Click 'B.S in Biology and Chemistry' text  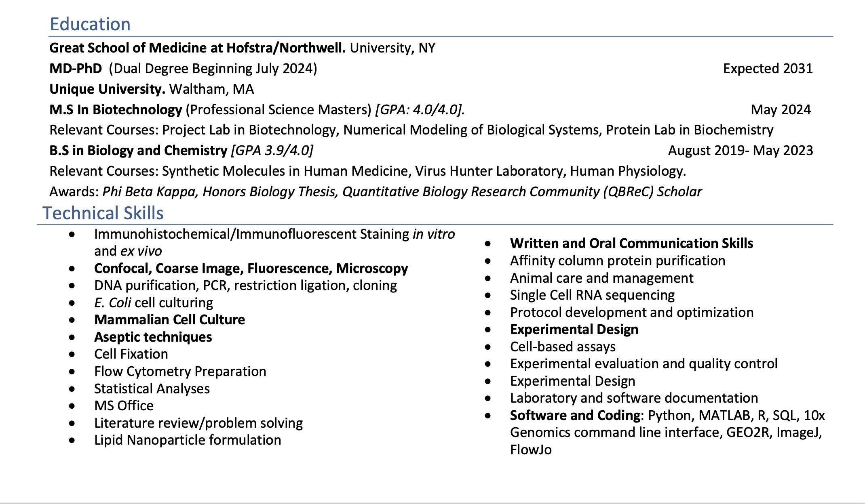138,150
